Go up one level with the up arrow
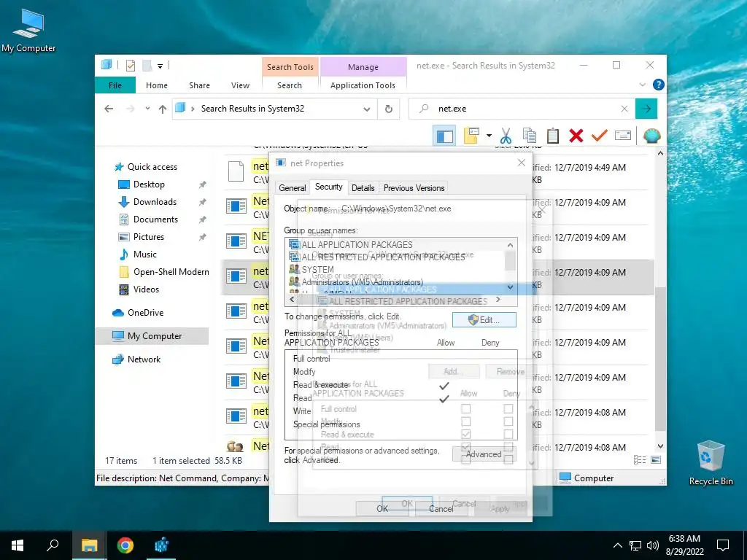 [x=163, y=109]
